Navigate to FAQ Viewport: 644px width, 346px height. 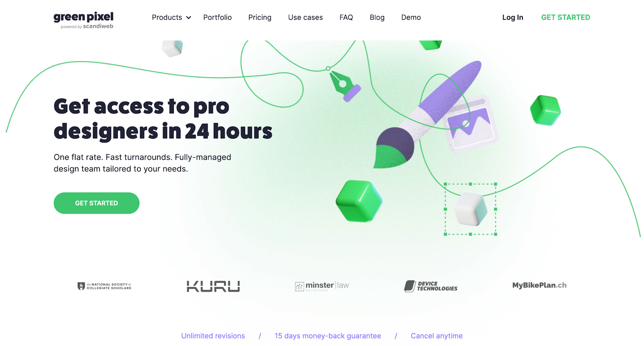tap(346, 17)
